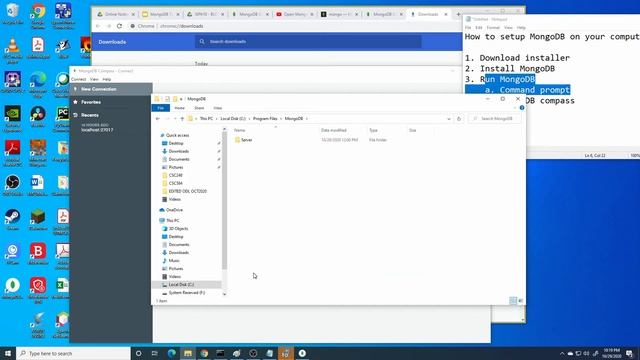The image size is (640, 360).
Task: Open Microsoft Edge from taskbar
Action: point(171,353)
